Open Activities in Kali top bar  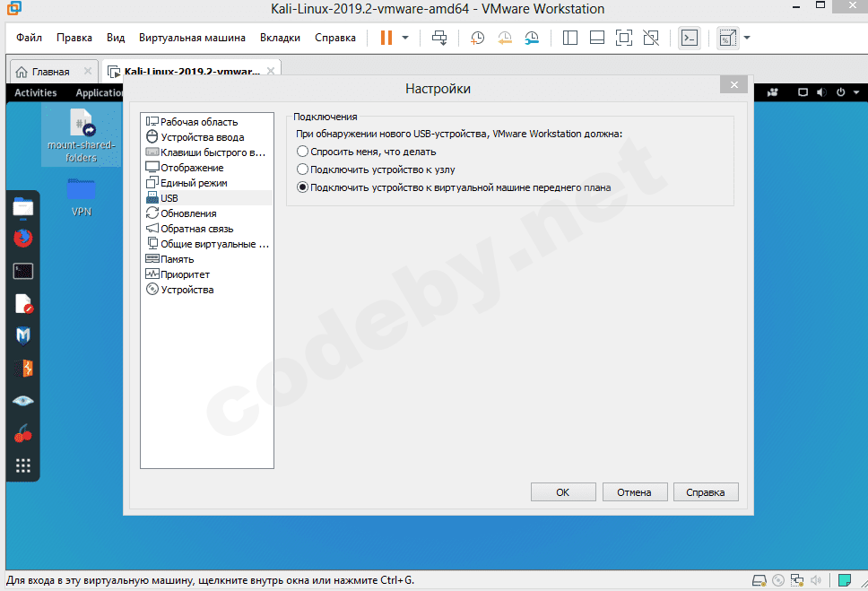coord(36,92)
